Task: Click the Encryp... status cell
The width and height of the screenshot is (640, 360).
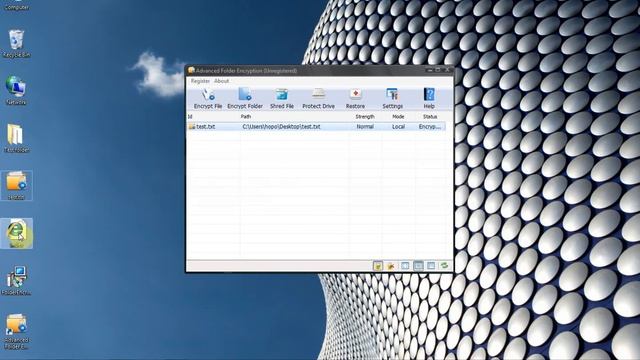Action: (430, 127)
